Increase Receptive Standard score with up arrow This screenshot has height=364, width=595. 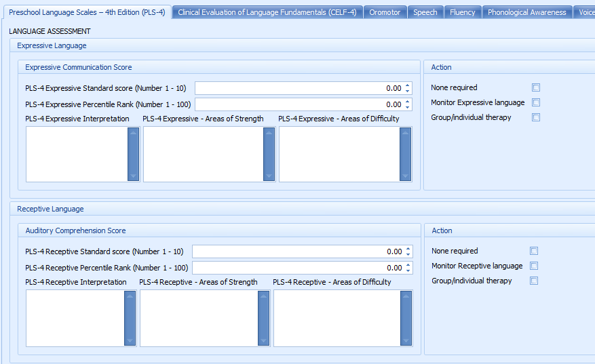408,249
